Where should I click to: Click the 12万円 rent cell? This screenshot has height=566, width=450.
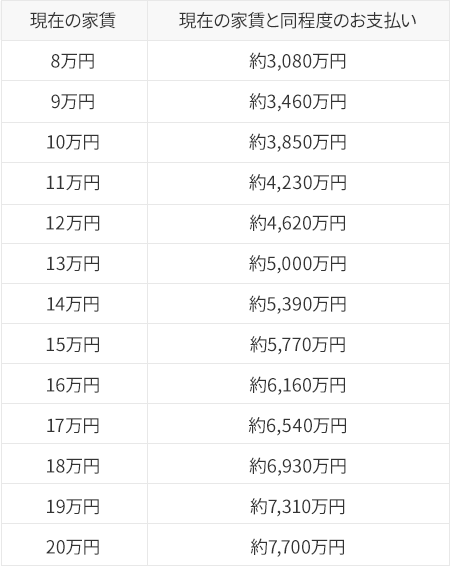pyautogui.click(x=73, y=223)
